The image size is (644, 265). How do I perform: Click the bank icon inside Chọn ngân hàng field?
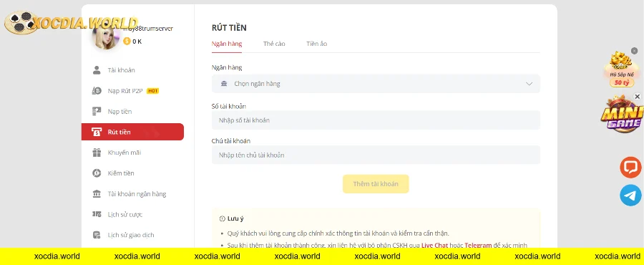pos(224,84)
